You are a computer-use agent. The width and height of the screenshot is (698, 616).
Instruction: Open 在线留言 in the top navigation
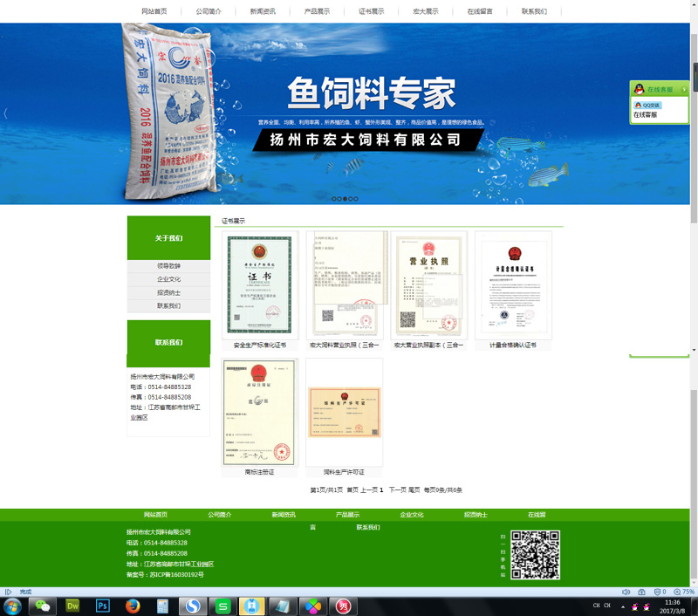pos(480,11)
